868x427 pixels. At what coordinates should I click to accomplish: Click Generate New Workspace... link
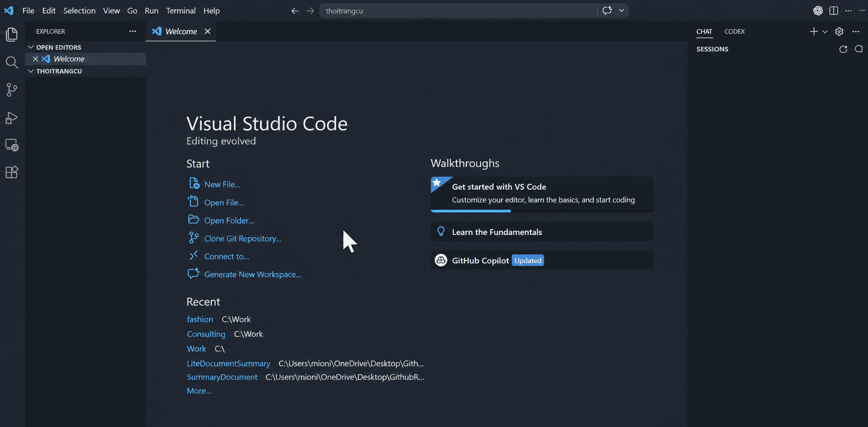pyautogui.click(x=253, y=274)
